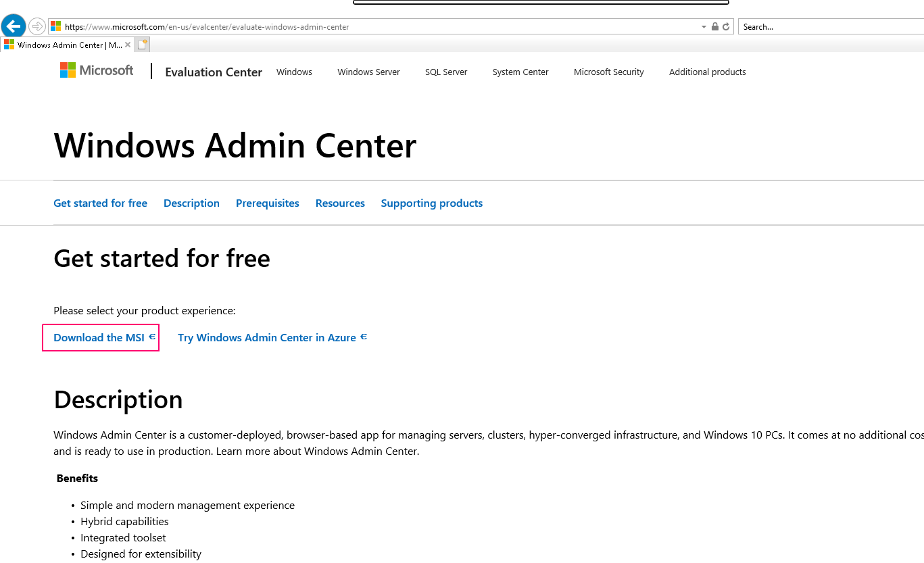Screen dimensions: 924x563
Task: Click 'Designed for extensibility' bullet text
Action: pyautogui.click(x=141, y=554)
